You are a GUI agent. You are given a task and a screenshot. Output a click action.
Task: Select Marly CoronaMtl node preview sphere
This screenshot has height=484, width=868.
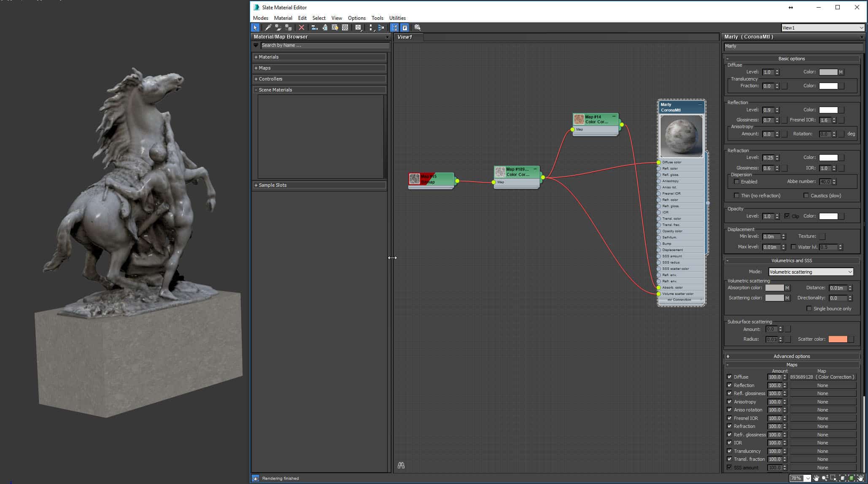(x=681, y=136)
